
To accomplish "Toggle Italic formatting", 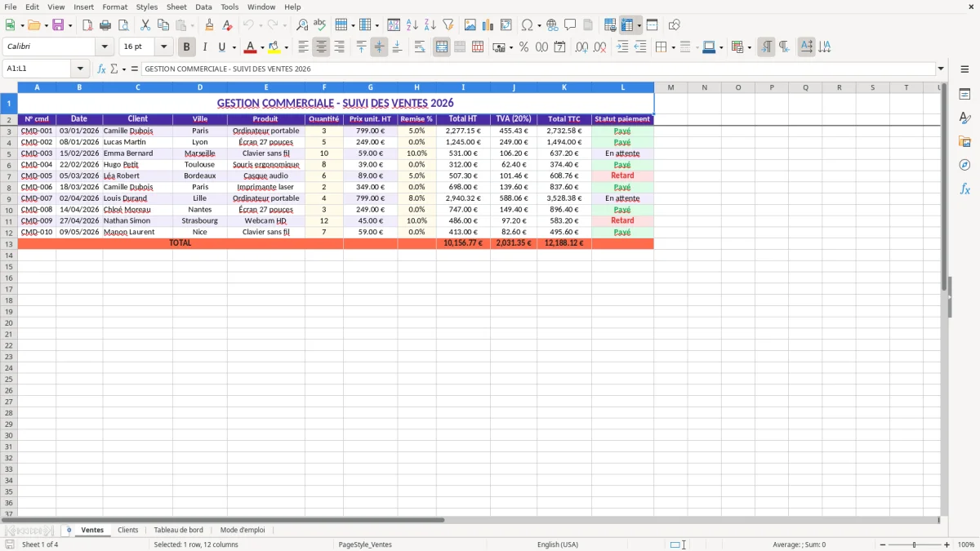I will [x=205, y=47].
